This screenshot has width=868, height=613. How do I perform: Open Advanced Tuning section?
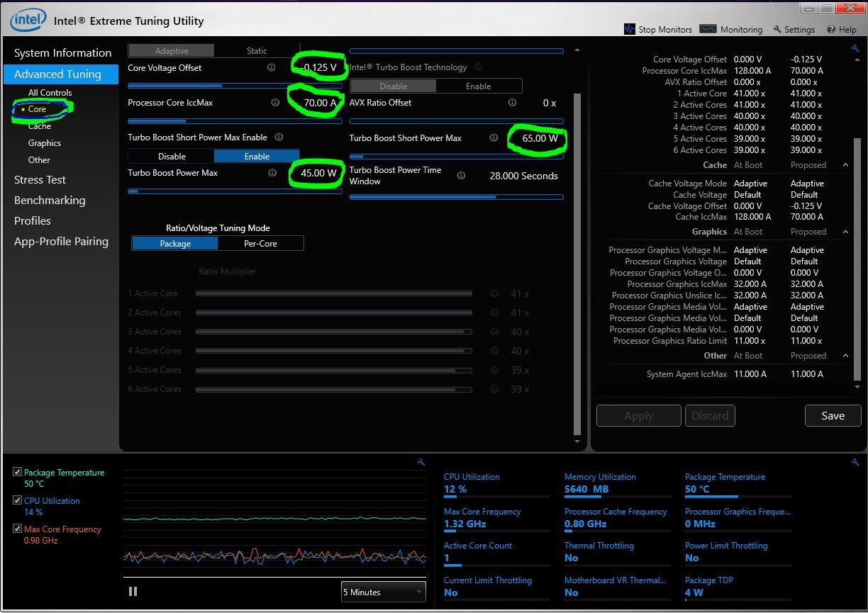(60, 74)
